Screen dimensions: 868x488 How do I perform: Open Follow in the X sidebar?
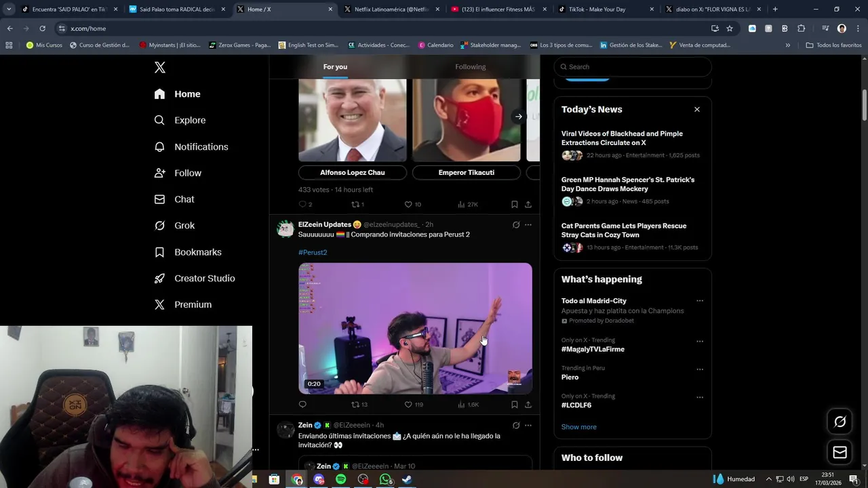(x=178, y=173)
